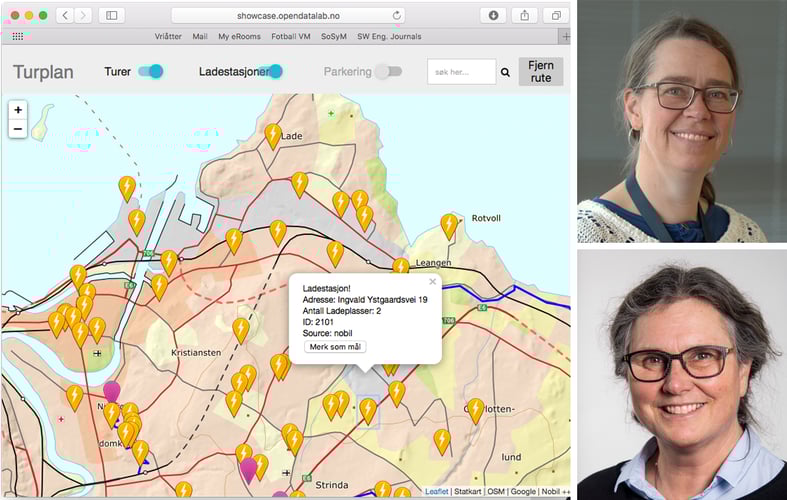This screenshot has height=500, width=787.
Task: Click the Leaflet attribution link
Action: point(436,491)
